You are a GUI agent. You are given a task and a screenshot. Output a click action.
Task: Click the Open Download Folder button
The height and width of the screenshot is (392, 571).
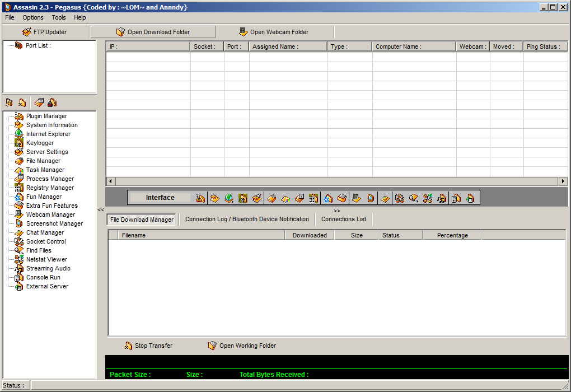click(153, 32)
